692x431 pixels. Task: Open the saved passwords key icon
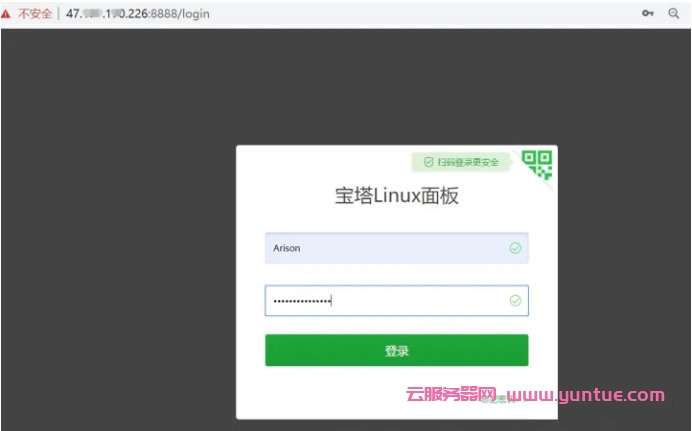pyautogui.click(x=647, y=13)
